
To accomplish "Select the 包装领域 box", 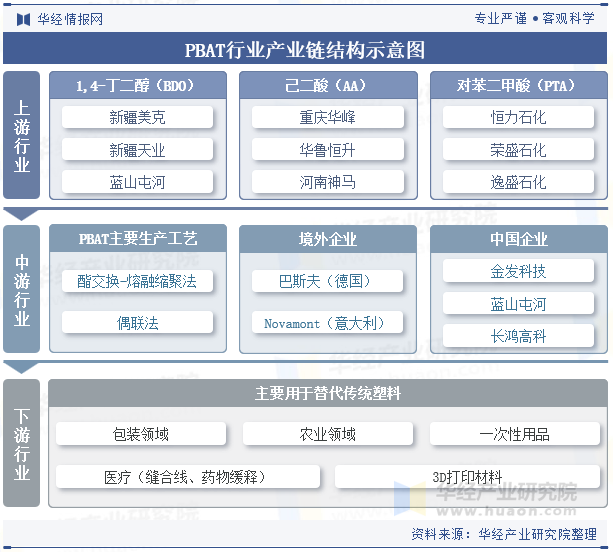I will [141, 434].
